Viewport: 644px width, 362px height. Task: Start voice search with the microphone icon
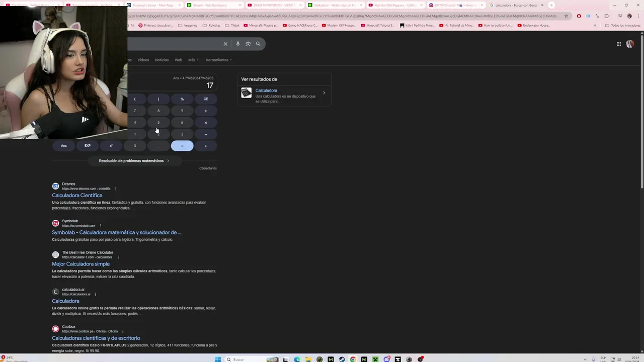click(x=238, y=44)
